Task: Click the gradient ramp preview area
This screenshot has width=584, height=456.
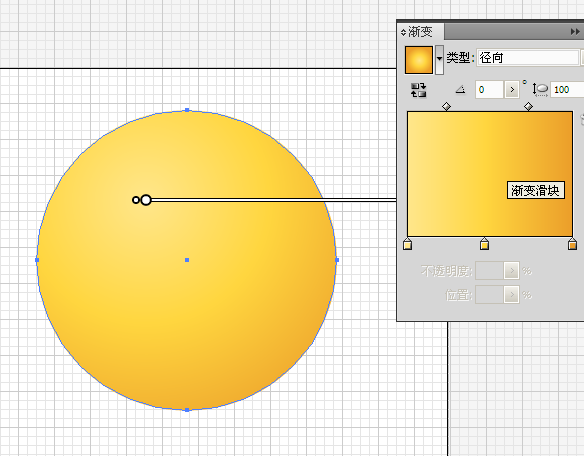Action: click(x=490, y=174)
